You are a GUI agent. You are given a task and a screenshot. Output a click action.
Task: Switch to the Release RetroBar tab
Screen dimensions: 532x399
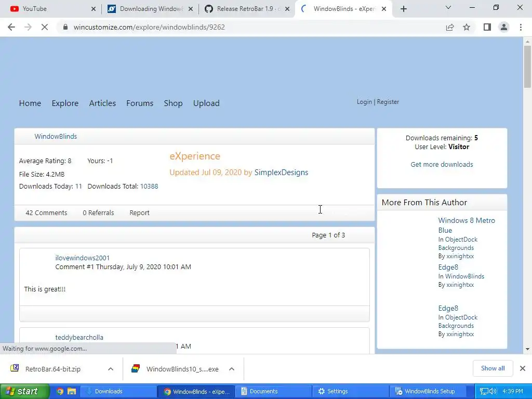click(246, 9)
